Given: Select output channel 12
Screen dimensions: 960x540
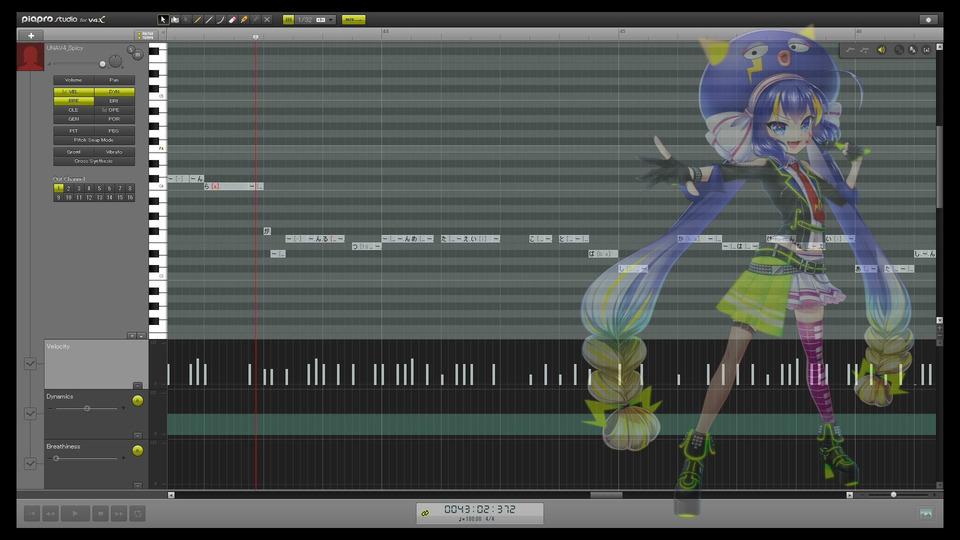Looking at the screenshot, I should tap(89, 198).
